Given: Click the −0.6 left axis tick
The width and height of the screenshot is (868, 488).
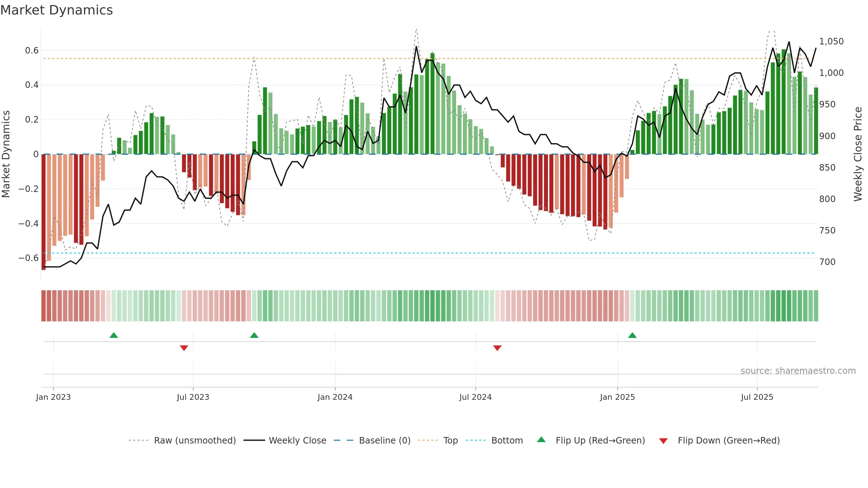Looking at the screenshot, I should [x=29, y=258].
